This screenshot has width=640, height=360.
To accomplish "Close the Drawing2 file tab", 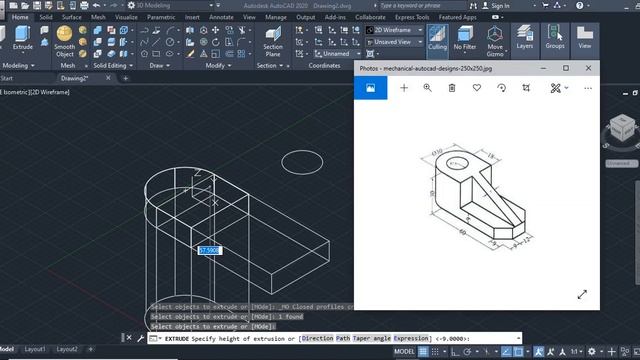I will point(108,78).
